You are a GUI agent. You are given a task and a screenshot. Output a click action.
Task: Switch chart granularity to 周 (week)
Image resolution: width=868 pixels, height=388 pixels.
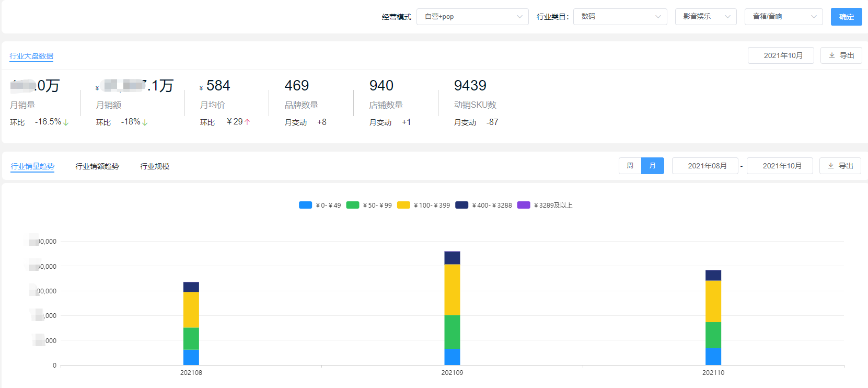pos(630,166)
